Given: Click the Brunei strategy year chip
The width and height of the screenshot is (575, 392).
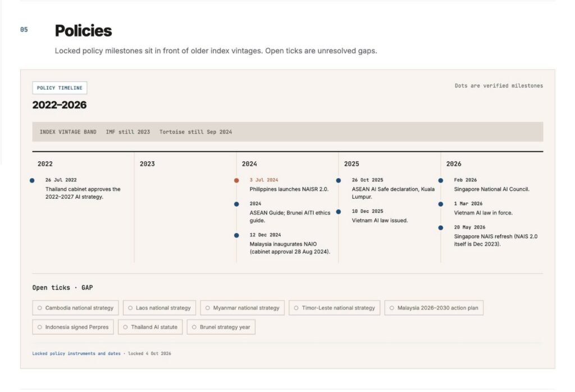Looking at the screenshot, I should 221,327.
